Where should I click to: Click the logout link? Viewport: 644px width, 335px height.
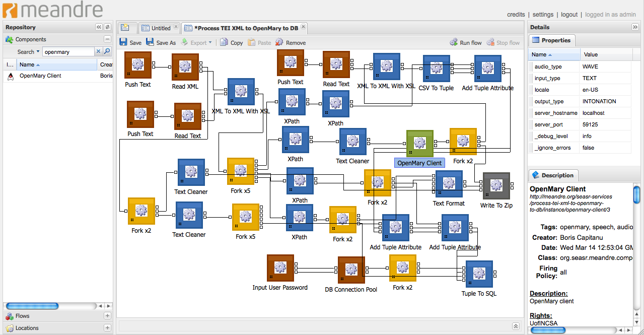click(x=569, y=15)
